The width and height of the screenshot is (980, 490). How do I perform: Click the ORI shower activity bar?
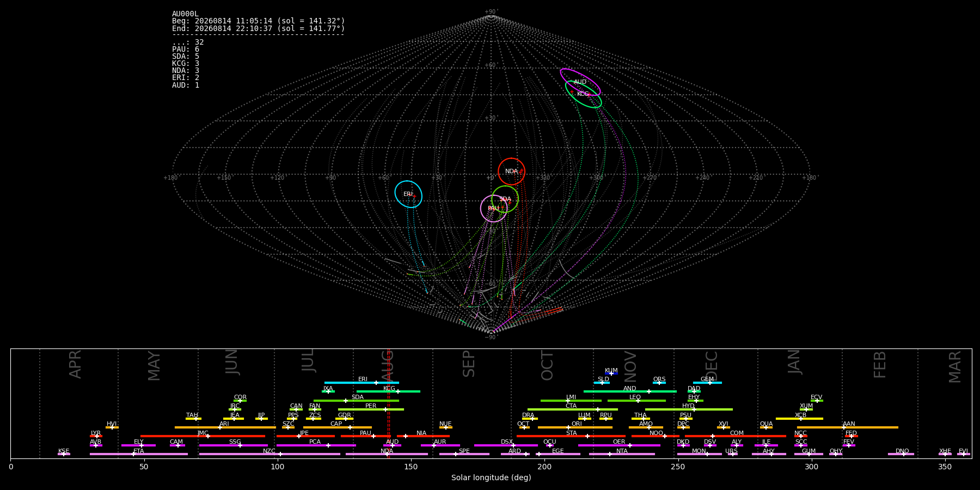[x=575, y=427]
